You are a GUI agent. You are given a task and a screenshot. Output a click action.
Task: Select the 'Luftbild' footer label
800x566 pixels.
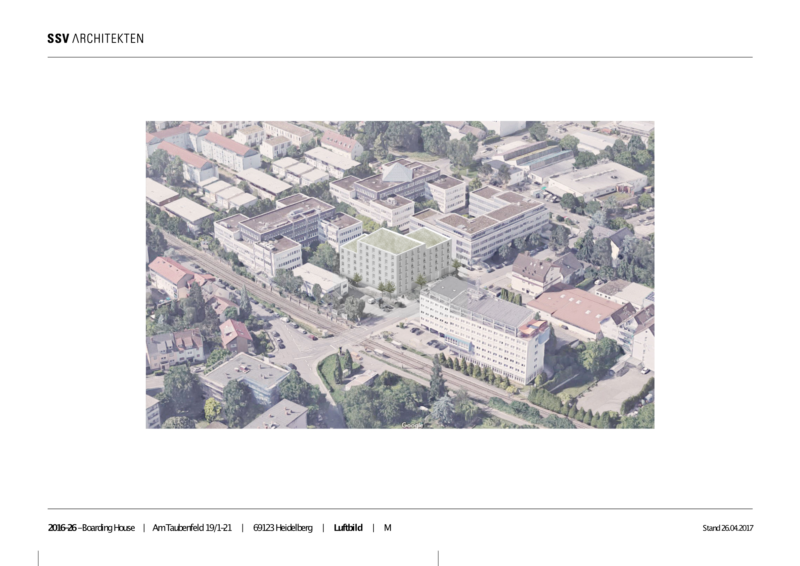pyautogui.click(x=348, y=528)
